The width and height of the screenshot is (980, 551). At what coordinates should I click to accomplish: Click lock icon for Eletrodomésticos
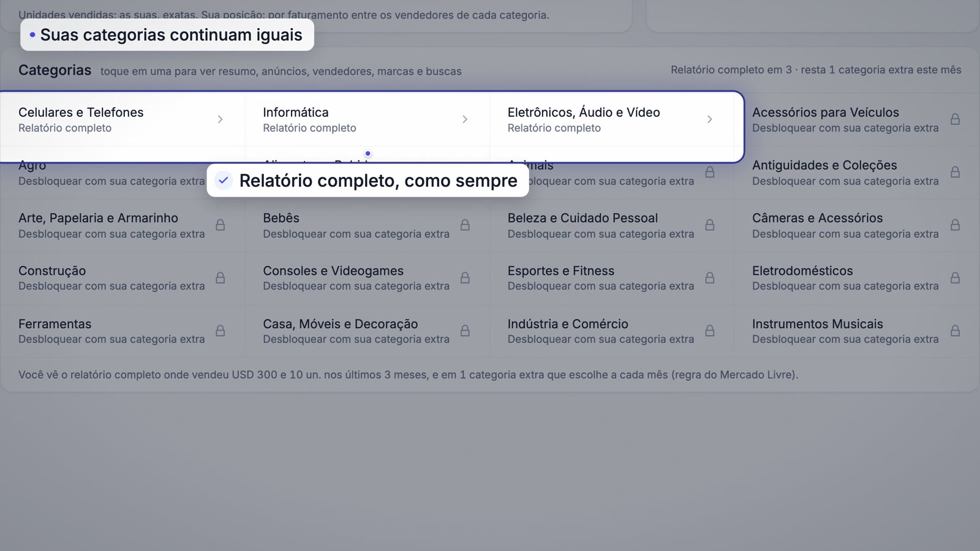coord(955,278)
